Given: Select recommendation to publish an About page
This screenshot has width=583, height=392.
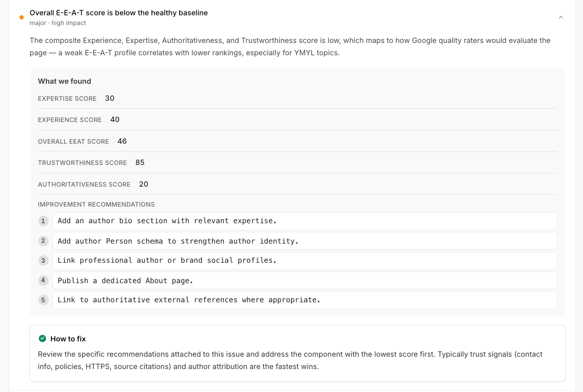Looking at the screenshot, I should click(305, 280).
